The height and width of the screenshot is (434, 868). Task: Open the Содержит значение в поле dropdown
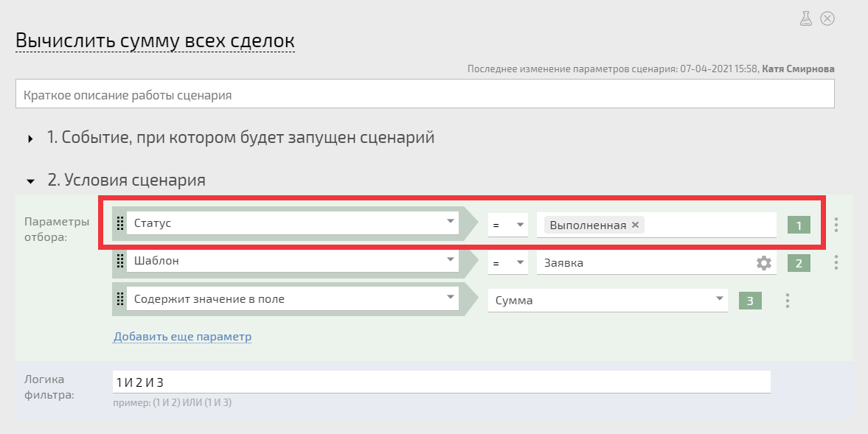pyautogui.click(x=292, y=298)
